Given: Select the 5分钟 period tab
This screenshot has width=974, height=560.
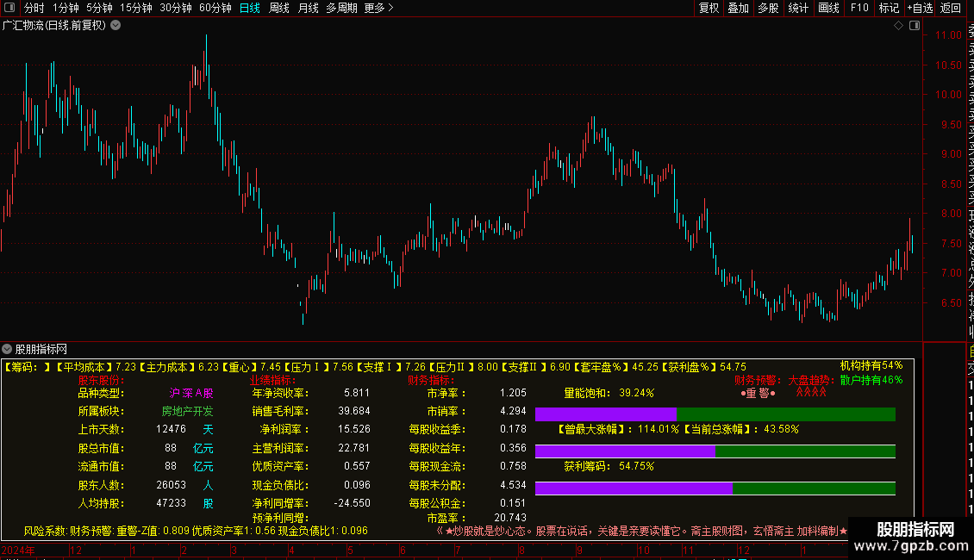Looking at the screenshot, I should pyautogui.click(x=99, y=8).
